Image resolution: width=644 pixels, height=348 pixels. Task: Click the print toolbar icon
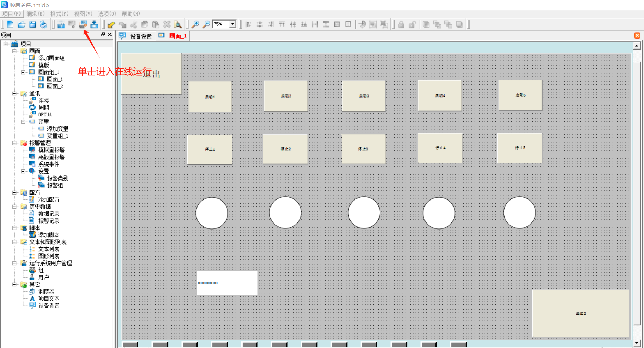pyautogui.click(x=44, y=24)
